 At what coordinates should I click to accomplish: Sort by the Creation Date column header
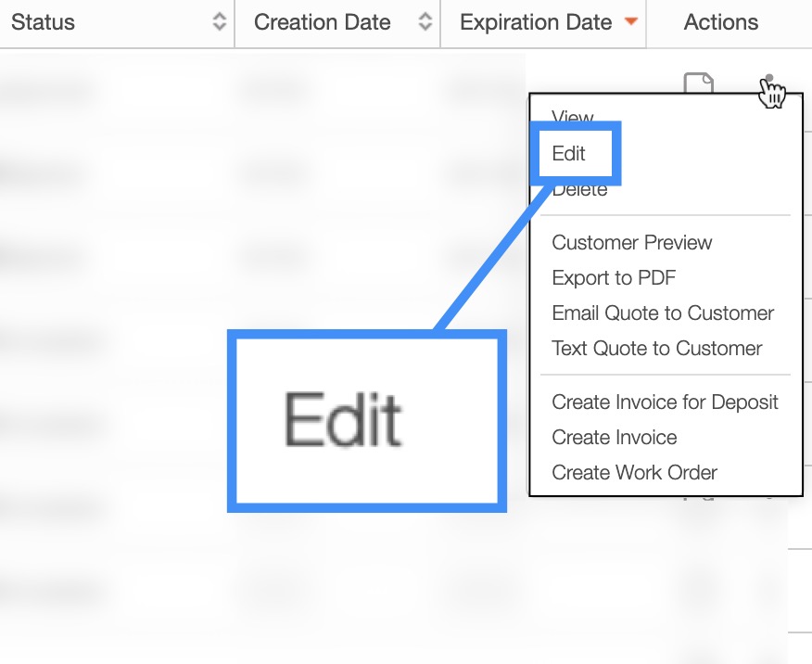[322, 22]
